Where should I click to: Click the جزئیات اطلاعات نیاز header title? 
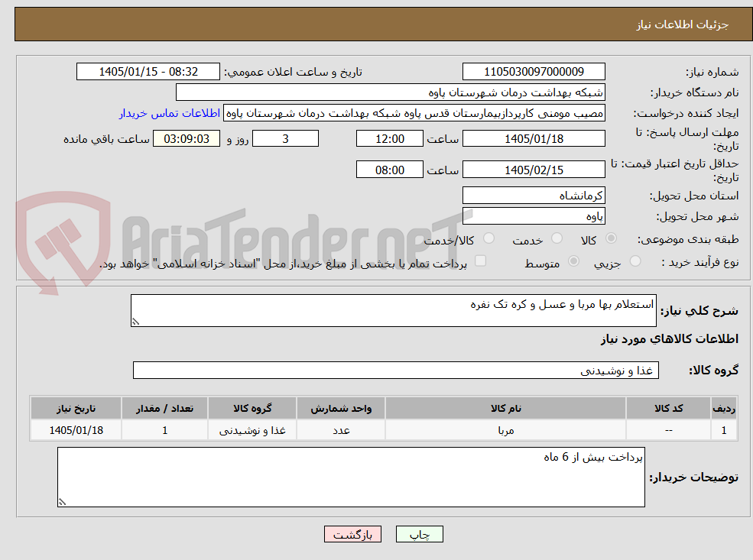click(x=683, y=24)
